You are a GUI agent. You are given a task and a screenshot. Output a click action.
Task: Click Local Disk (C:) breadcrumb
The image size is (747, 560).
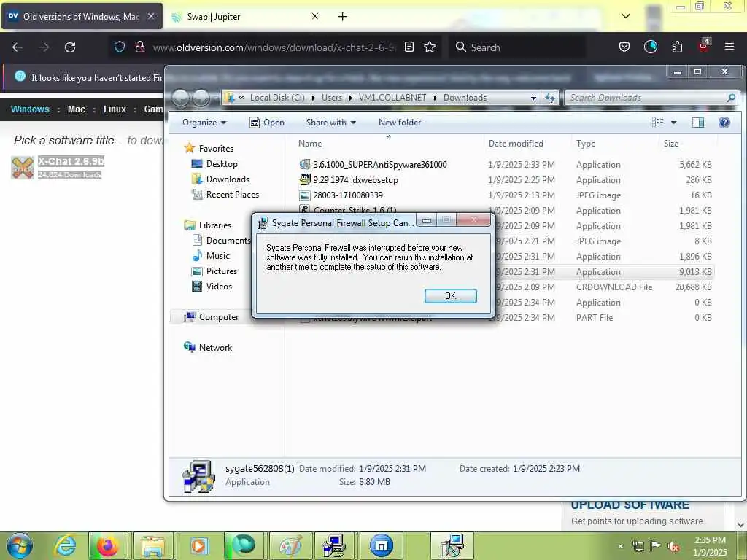pos(277,98)
